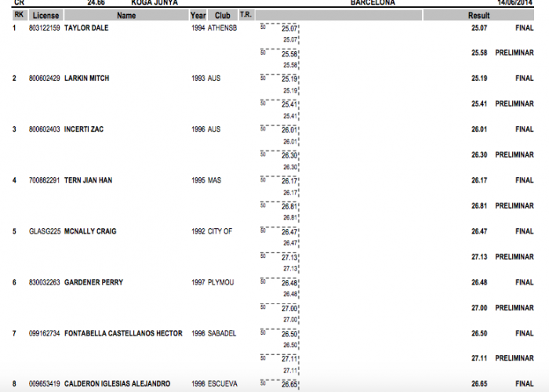The width and height of the screenshot is (549, 392).
Task: Click club CITY OF
Action: click(220, 232)
